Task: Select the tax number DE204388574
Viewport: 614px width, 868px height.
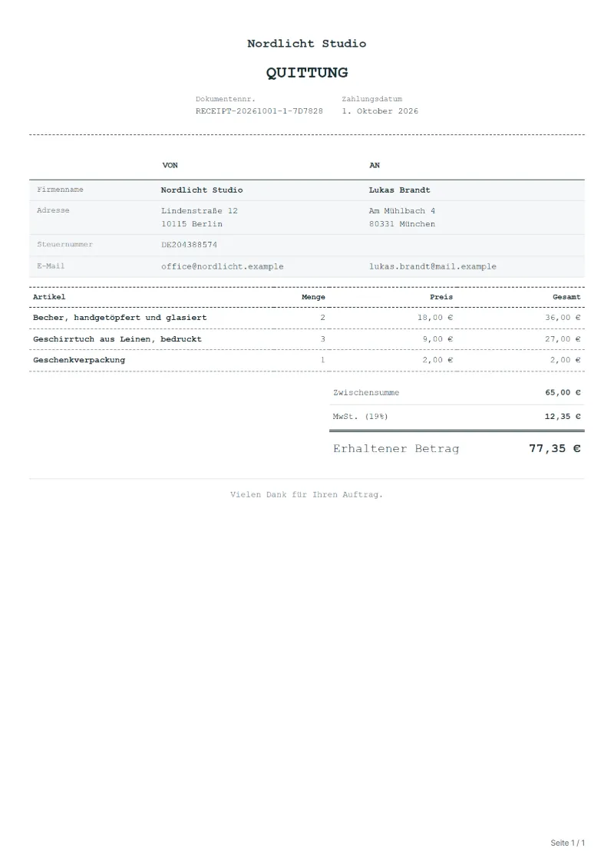Action: (x=190, y=245)
